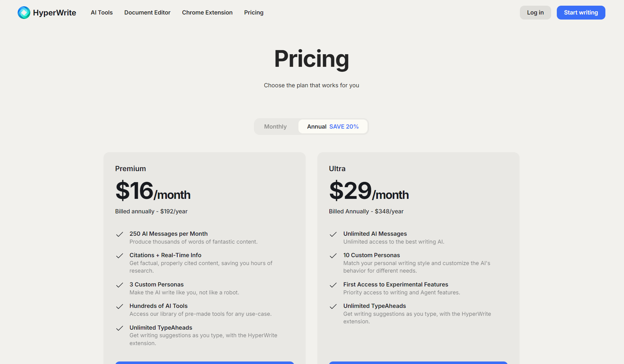
Task: Click the Premium plan $16/month price
Action: pyautogui.click(x=153, y=191)
